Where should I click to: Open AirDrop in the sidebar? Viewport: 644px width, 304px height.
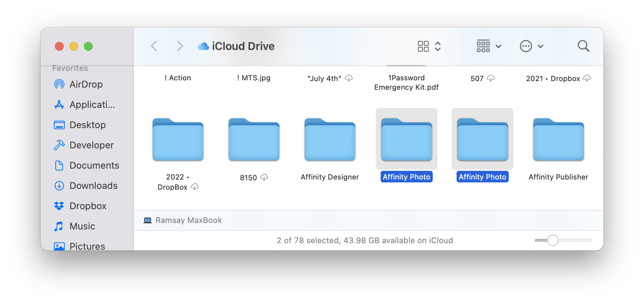86,84
